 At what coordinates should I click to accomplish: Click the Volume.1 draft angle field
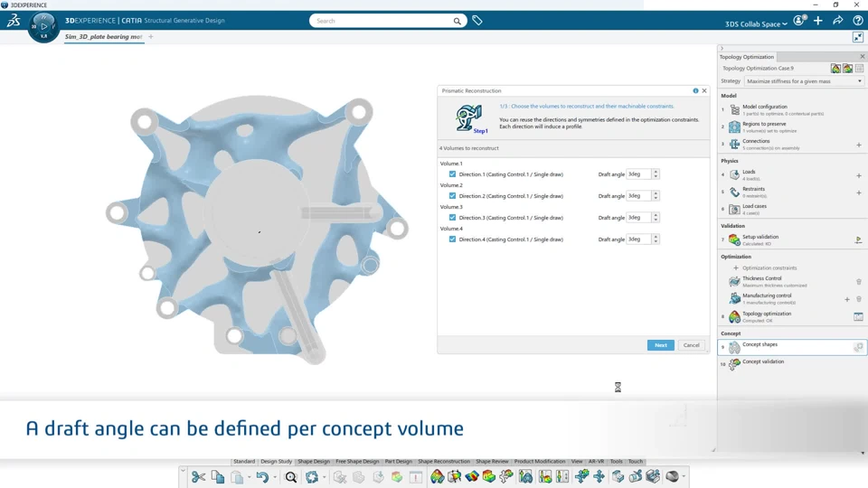(x=639, y=174)
